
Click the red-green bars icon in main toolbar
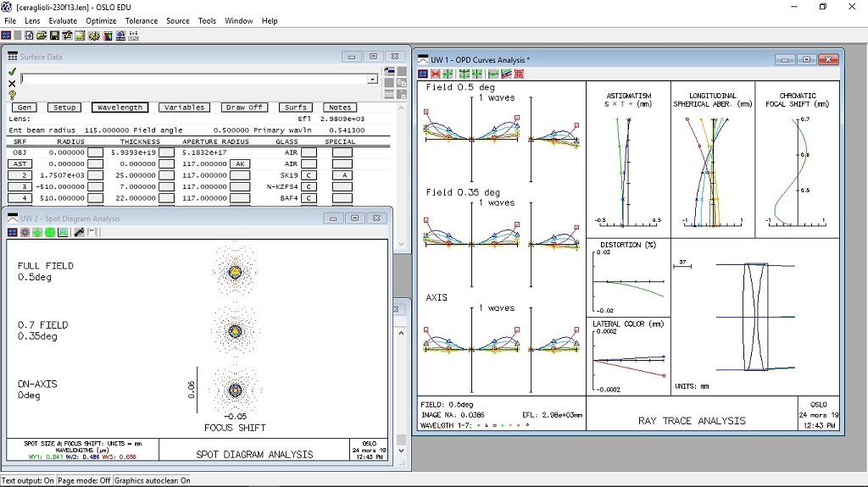108,36
